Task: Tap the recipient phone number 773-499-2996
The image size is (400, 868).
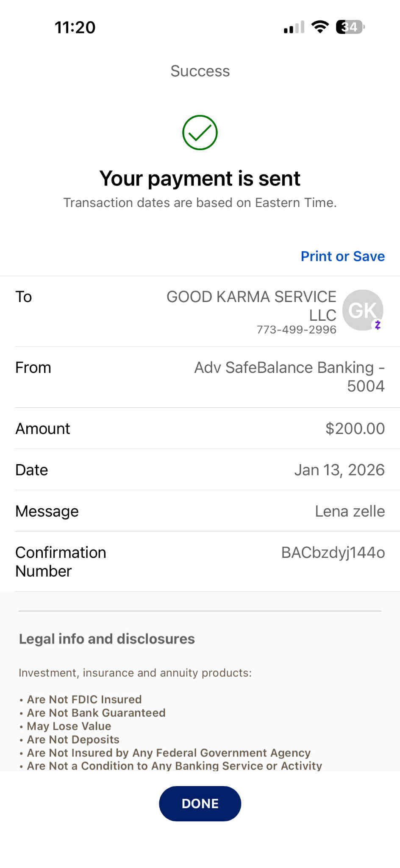Action: coord(296,330)
